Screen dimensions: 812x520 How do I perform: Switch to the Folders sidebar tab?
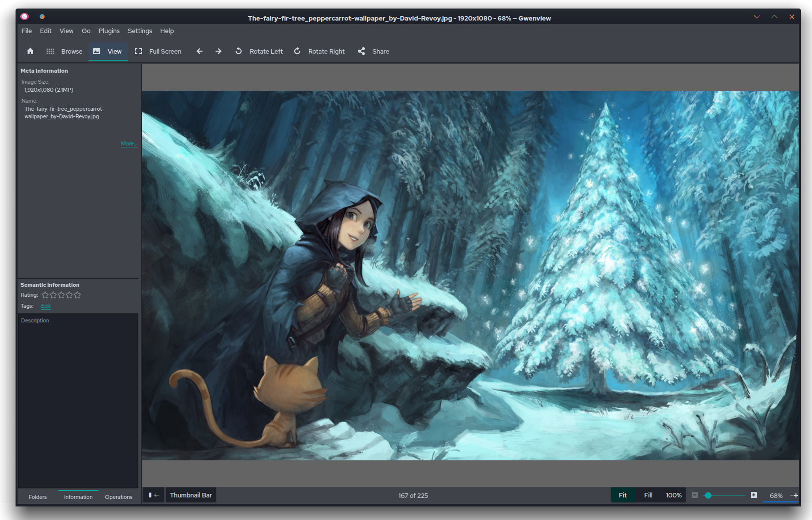[x=38, y=497]
